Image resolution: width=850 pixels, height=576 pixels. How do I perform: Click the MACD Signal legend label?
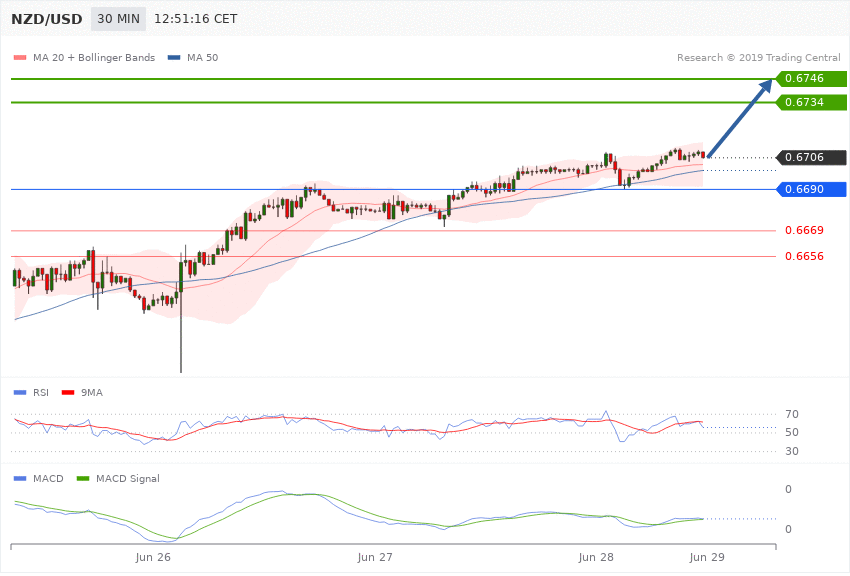point(128,479)
